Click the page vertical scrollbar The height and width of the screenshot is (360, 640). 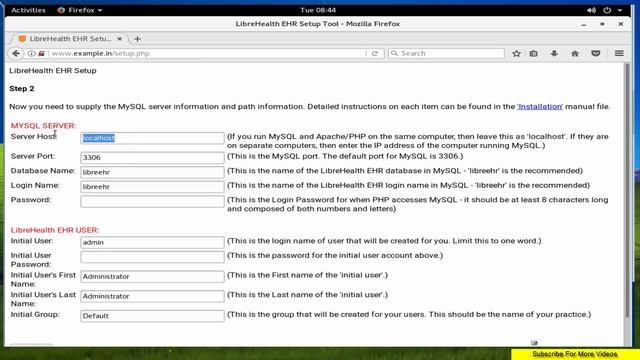coord(627,190)
